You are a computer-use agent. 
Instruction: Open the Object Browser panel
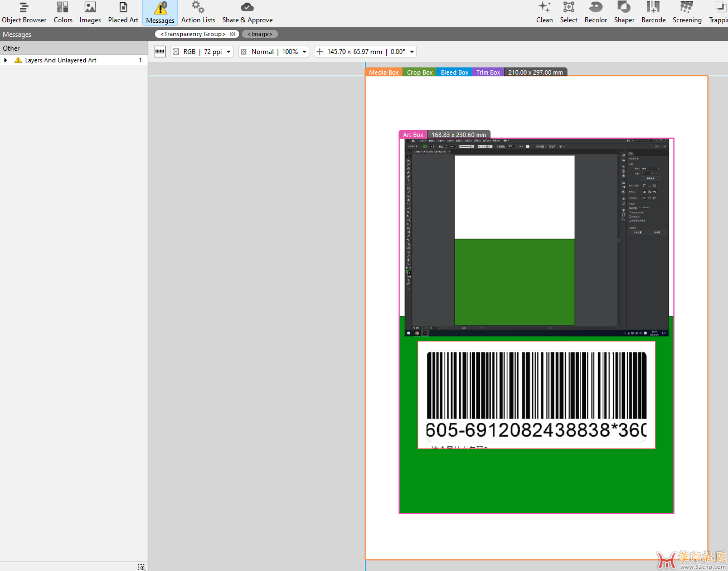[24, 13]
